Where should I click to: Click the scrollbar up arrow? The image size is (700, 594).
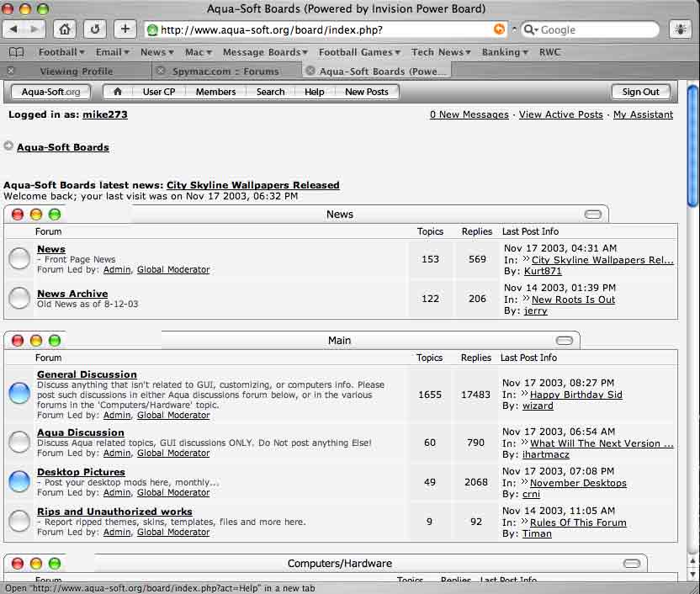(693, 561)
